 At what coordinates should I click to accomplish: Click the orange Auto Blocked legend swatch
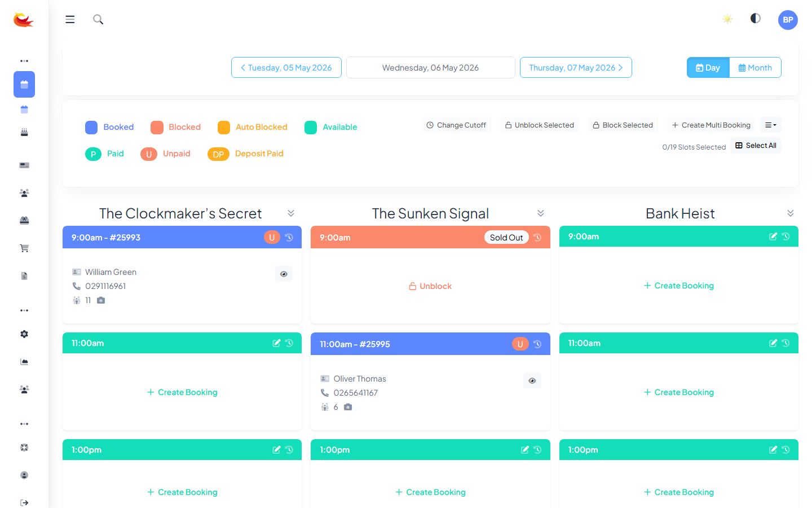click(x=224, y=128)
